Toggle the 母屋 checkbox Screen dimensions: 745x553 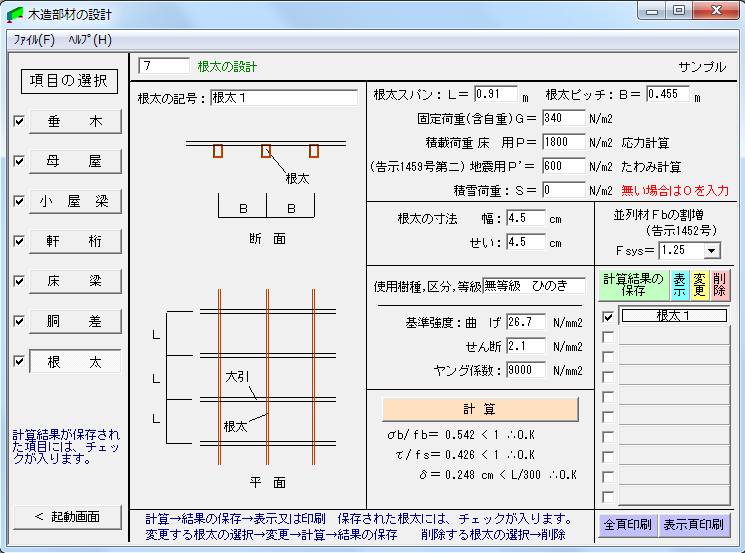point(19,161)
